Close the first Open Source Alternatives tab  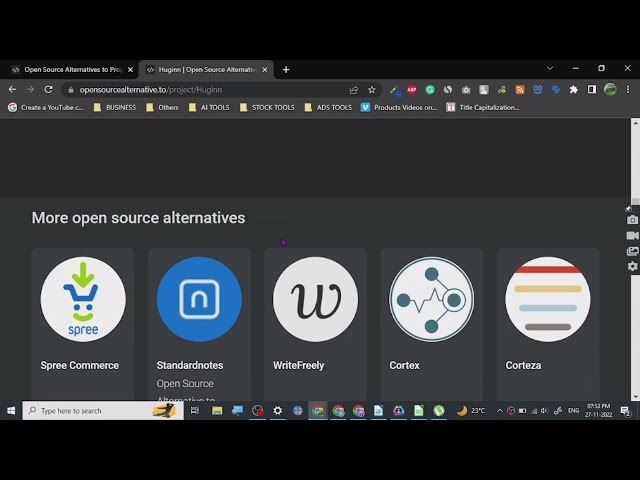point(130,70)
